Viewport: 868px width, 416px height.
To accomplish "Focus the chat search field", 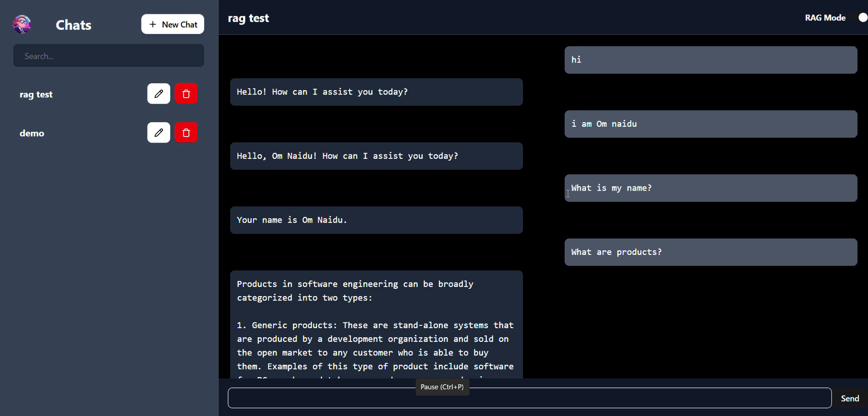I will [x=109, y=56].
